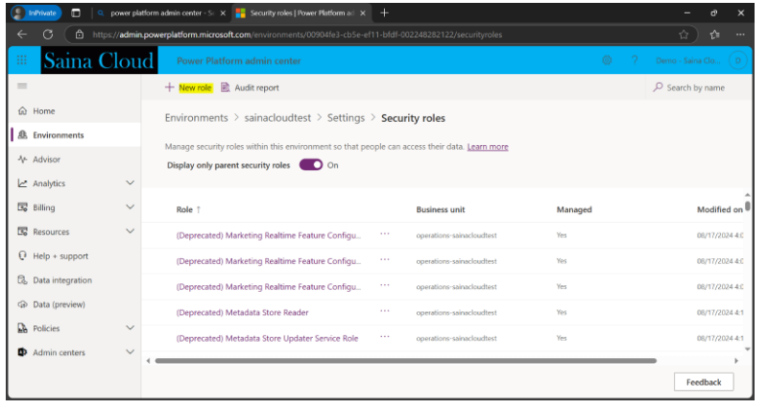Click vertical scrollbar down arrow
Viewport: 768px width, 410px height.
(x=747, y=349)
